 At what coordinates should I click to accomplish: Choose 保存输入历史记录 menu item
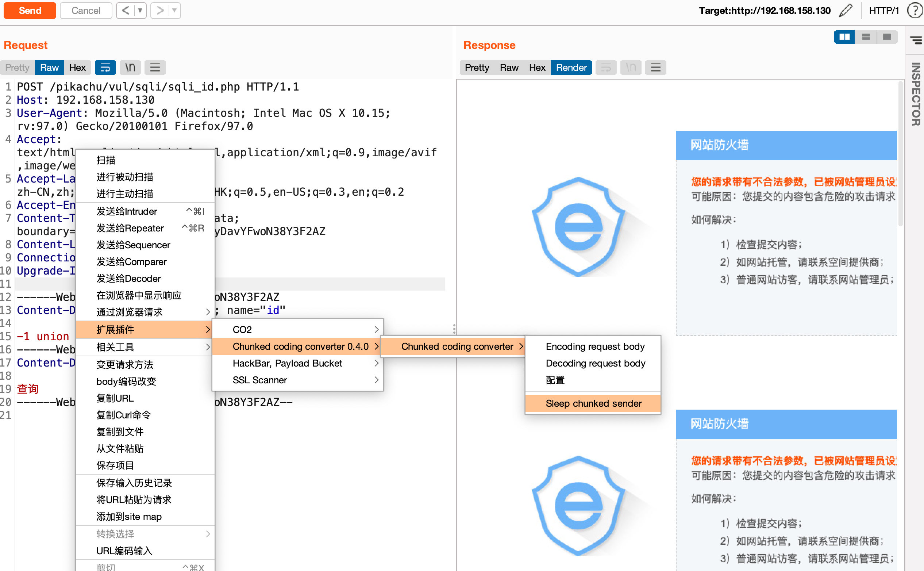pos(145,483)
